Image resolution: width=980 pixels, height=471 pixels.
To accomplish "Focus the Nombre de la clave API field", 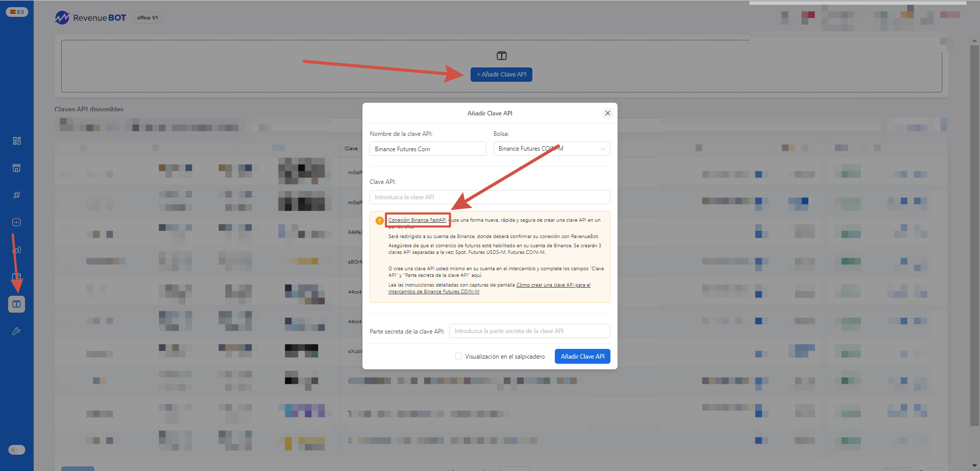I will point(428,149).
